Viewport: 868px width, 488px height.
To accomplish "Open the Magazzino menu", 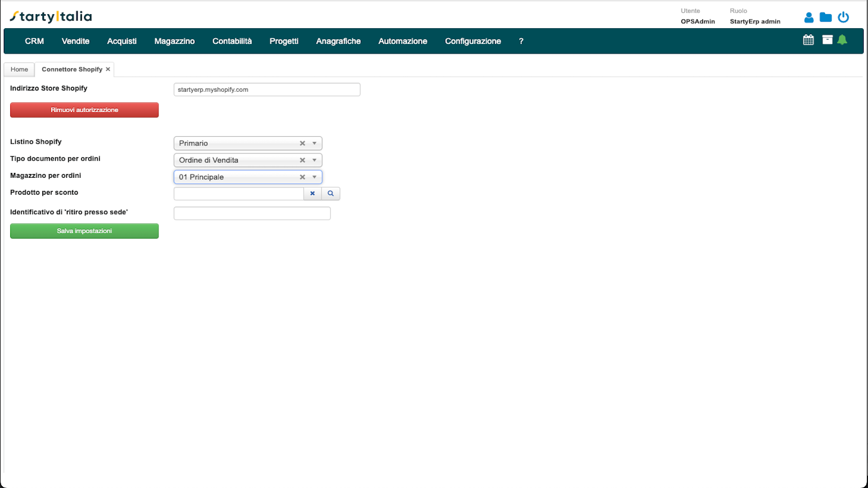I will pos(175,41).
